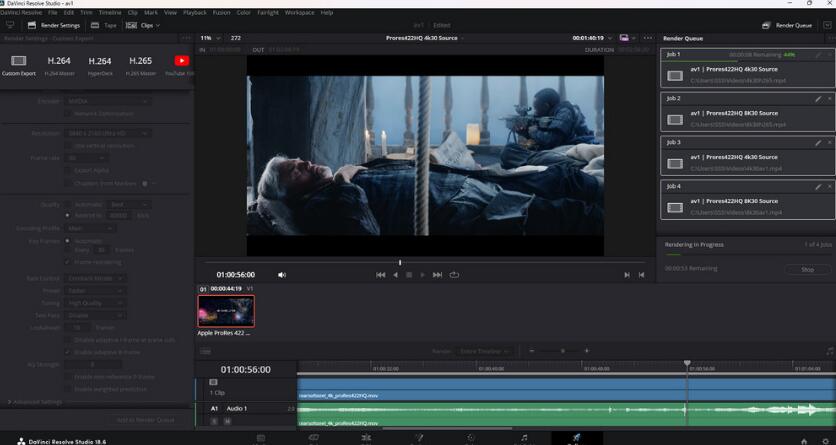Toggle loop playback icon
Screen dimensions: 836x445
point(454,275)
